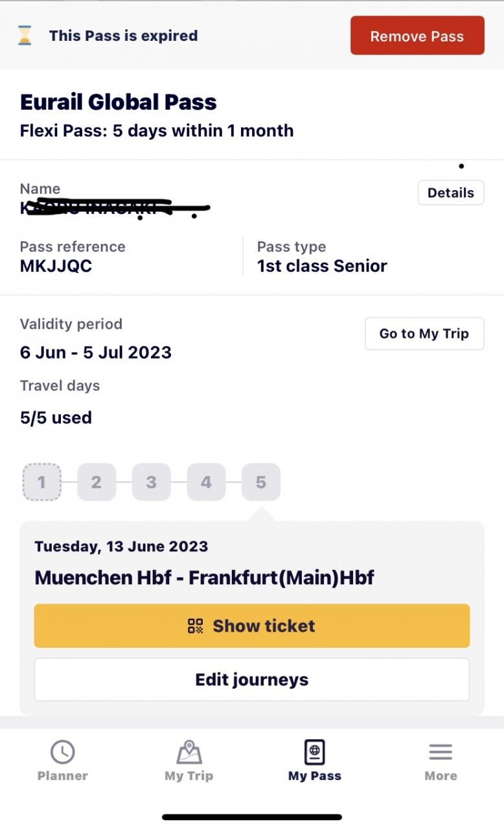Tap the iOS home indicator bar
The height and width of the screenshot is (830, 504).
click(x=252, y=817)
